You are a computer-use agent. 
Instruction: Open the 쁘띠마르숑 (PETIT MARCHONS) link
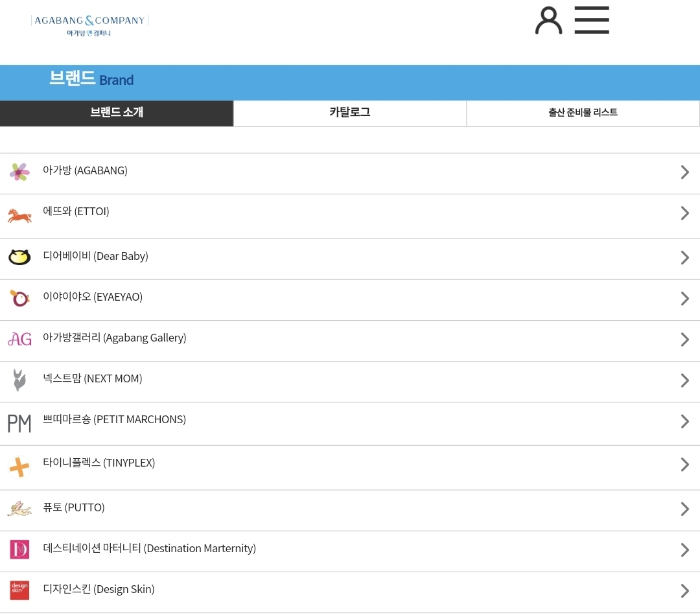point(114,419)
